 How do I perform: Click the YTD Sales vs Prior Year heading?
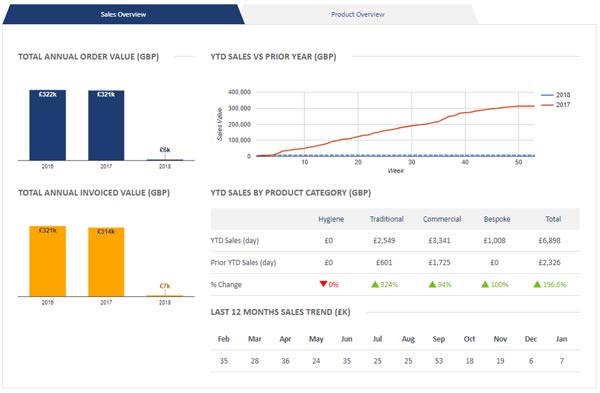click(x=273, y=57)
